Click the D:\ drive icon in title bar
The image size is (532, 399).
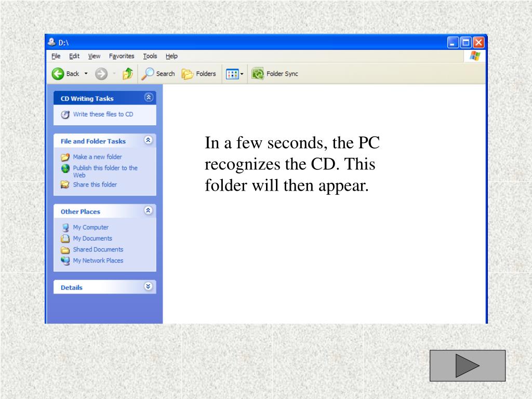point(51,42)
